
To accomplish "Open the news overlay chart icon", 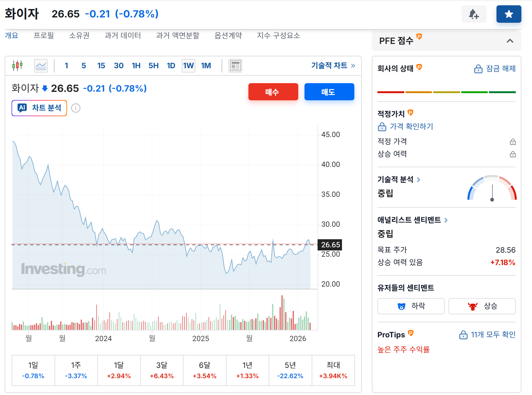I will pyautogui.click(x=235, y=65).
